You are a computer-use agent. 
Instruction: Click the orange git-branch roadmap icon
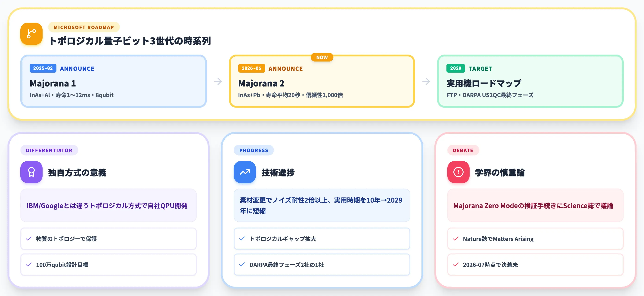[x=31, y=34]
